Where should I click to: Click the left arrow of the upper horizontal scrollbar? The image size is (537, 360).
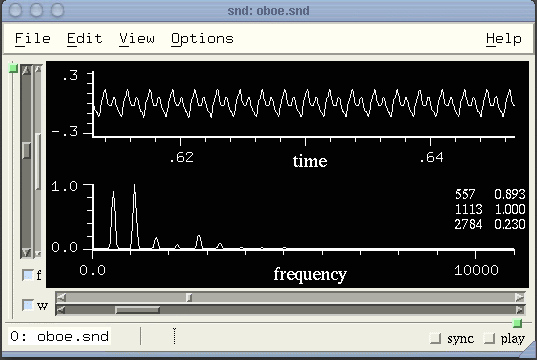click(x=61, y=297)
